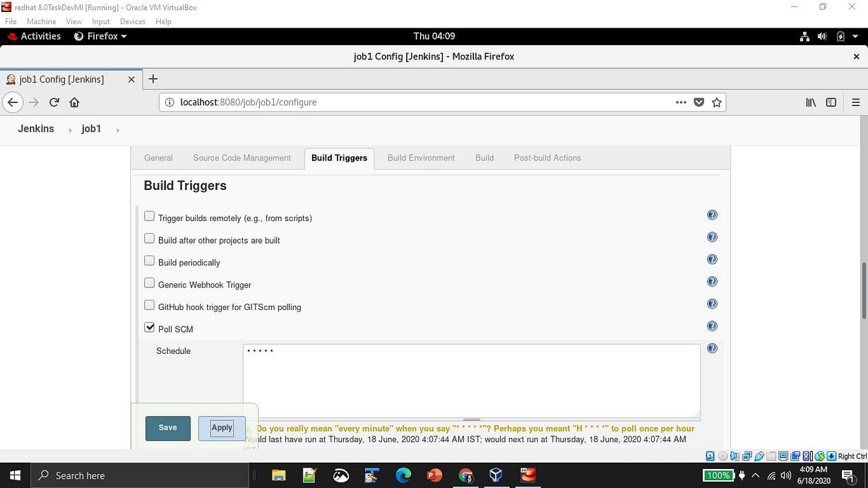868x488 pixels.
Task: Open PowerPoint from taskbar
Action: coord(434,475)
